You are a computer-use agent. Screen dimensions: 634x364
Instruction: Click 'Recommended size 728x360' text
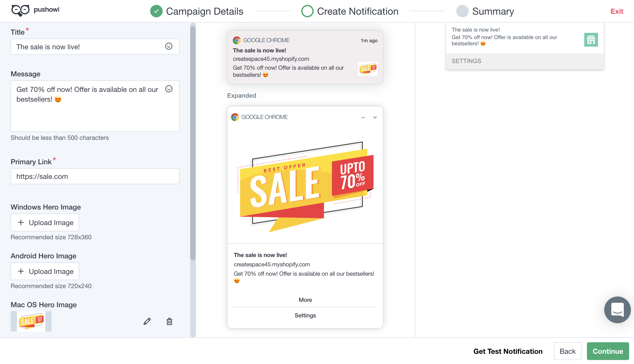[51, 237]
